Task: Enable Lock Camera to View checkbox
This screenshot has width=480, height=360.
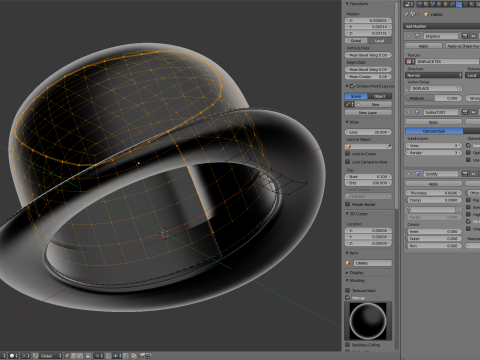Action: point(348,162)
